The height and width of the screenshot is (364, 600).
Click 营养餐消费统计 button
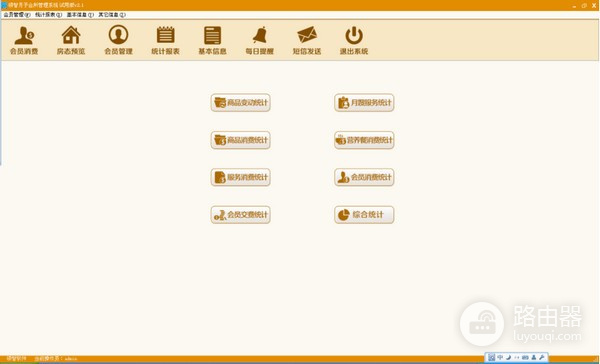tap(364, 140)
